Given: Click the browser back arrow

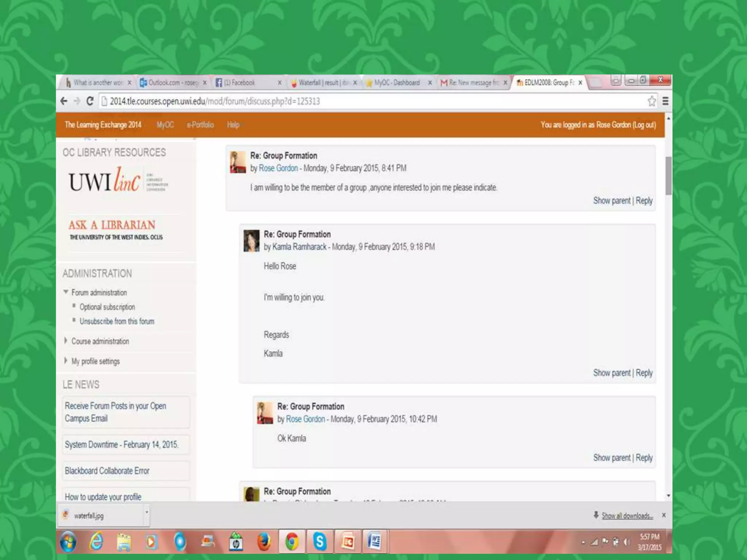Looking at the screenshot, I should [64, 101].
